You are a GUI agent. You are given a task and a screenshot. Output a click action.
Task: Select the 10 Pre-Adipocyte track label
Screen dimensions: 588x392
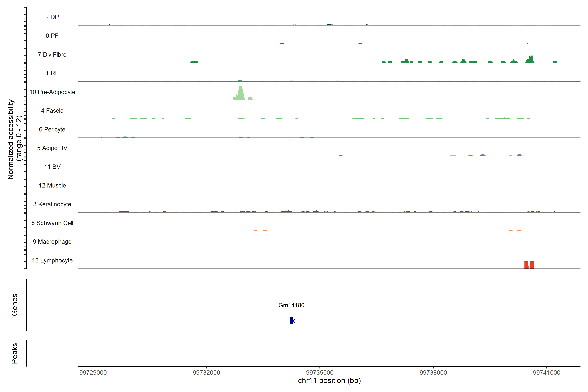click(52, 92)
